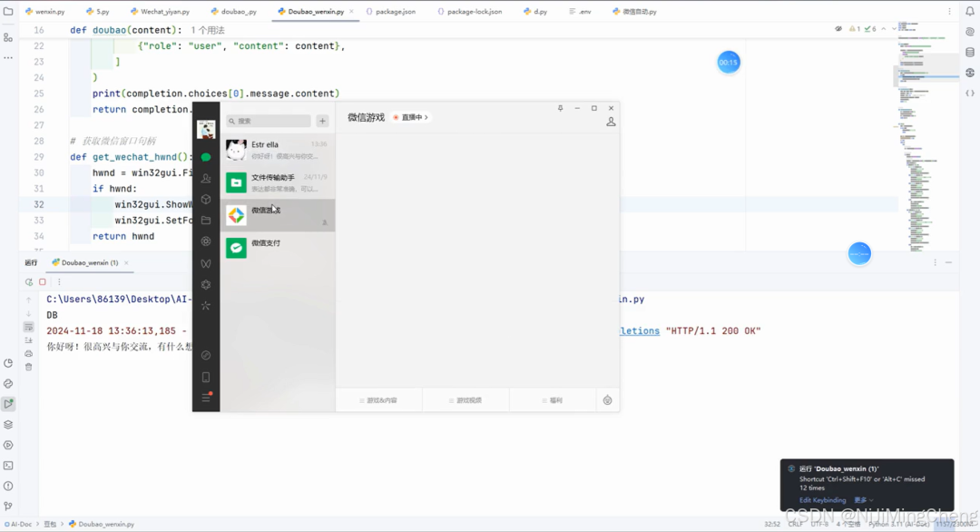Image resolution: width=980 pixels, height=532 pixels.
Task: Open the WeChat Favorites cube icon
Action: tap(206, 200)
